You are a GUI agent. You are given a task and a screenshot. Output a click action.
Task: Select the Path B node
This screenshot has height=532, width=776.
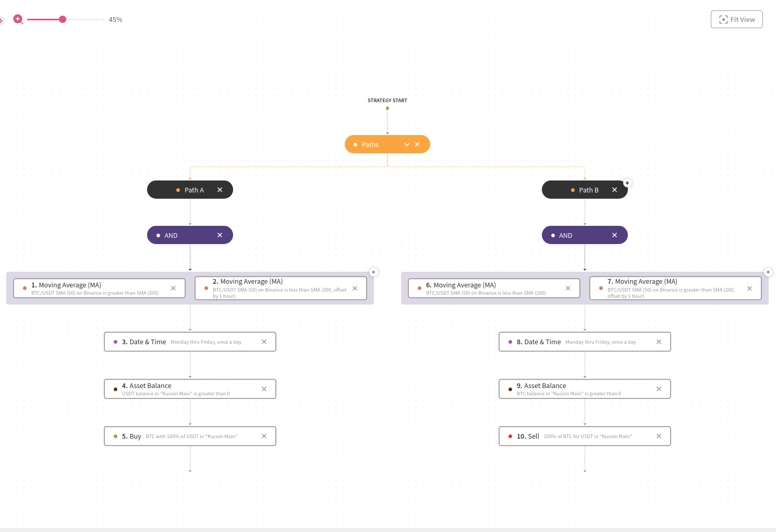(588, 190)
